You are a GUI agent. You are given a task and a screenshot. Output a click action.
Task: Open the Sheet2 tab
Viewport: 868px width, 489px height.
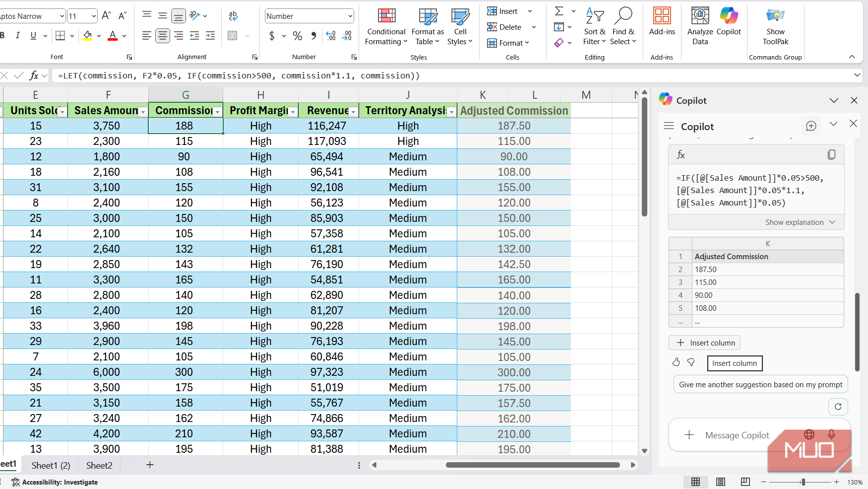coord(99,466)
